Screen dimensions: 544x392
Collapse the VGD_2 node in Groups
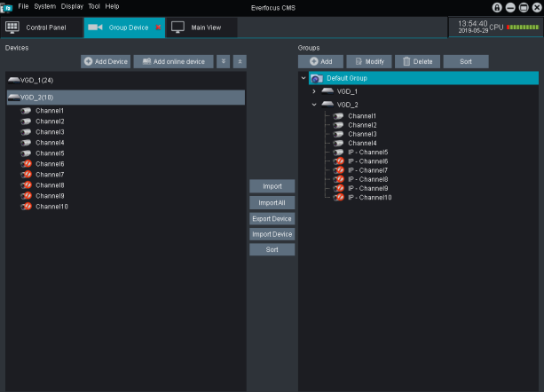click(314, 105)
